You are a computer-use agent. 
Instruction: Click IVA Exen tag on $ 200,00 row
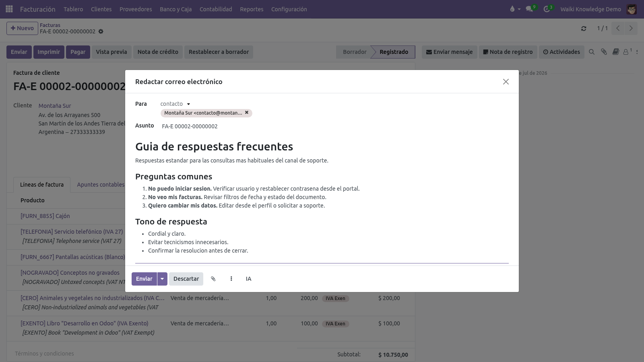pyautogui.click(x=335, y=298)
